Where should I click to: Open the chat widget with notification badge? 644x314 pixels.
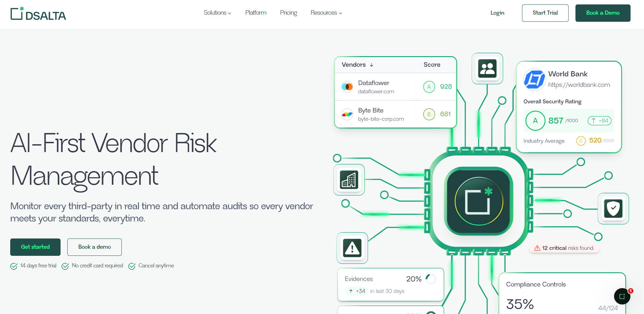622,296
